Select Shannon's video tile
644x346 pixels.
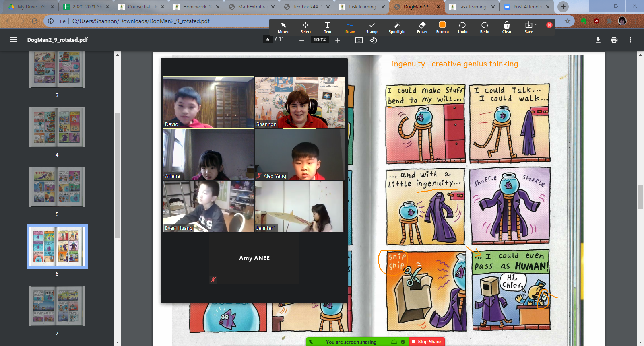click(299, 103)
